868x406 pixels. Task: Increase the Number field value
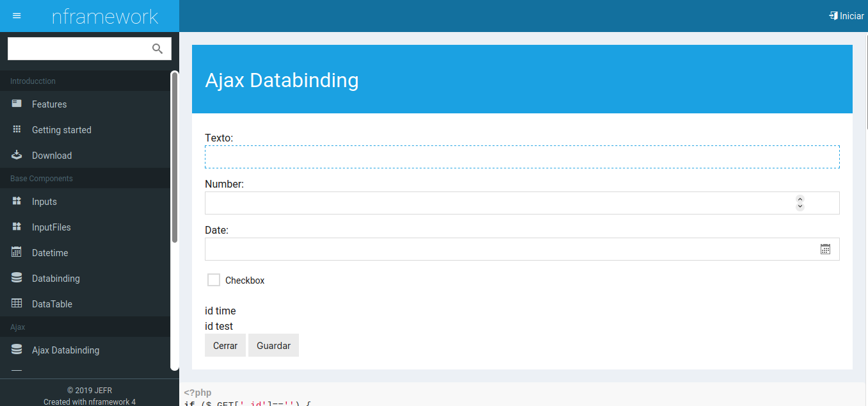click(x=800, y=199)
